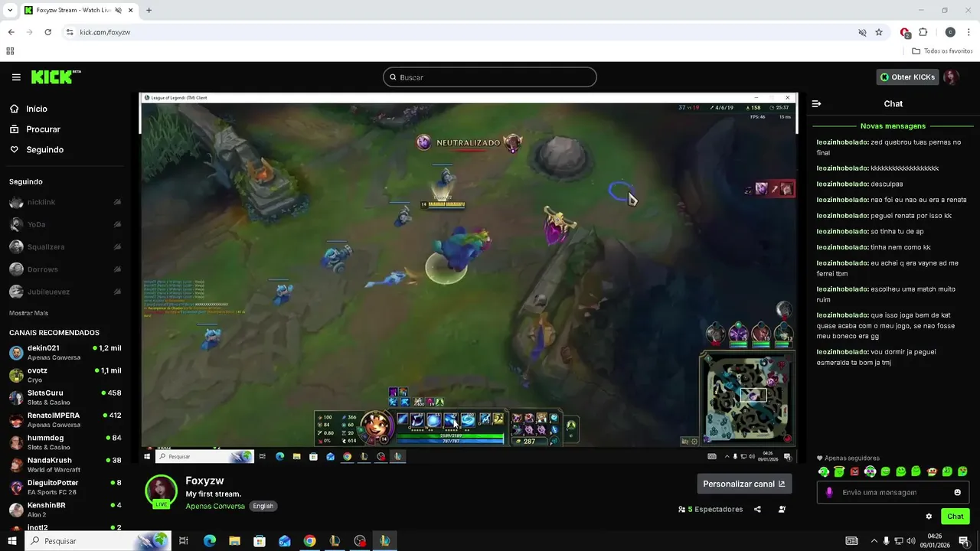The height and width of the screenshot is (551, 980).
Task: Open the user profile avatar menu
Action: click(951, 77)
